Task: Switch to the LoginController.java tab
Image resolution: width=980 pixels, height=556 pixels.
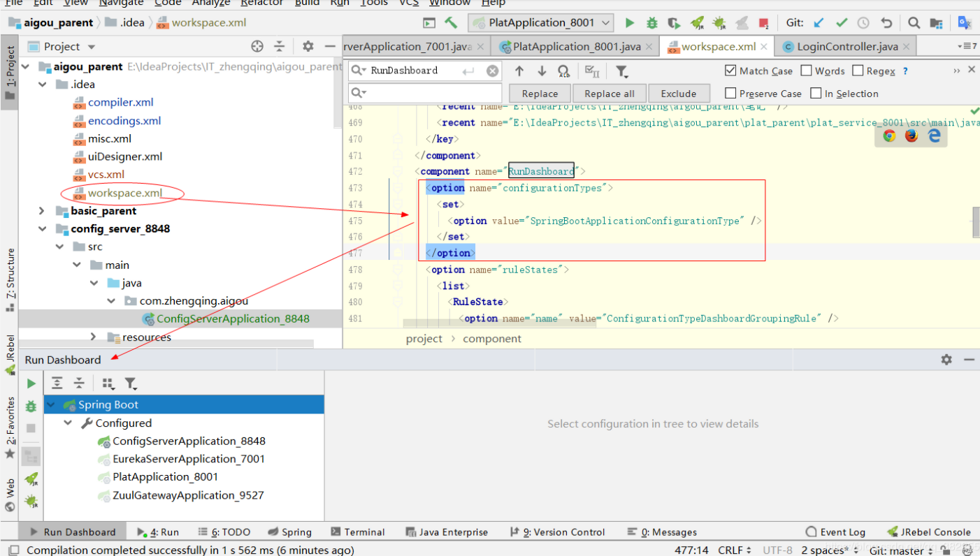Action: (846, 47)
